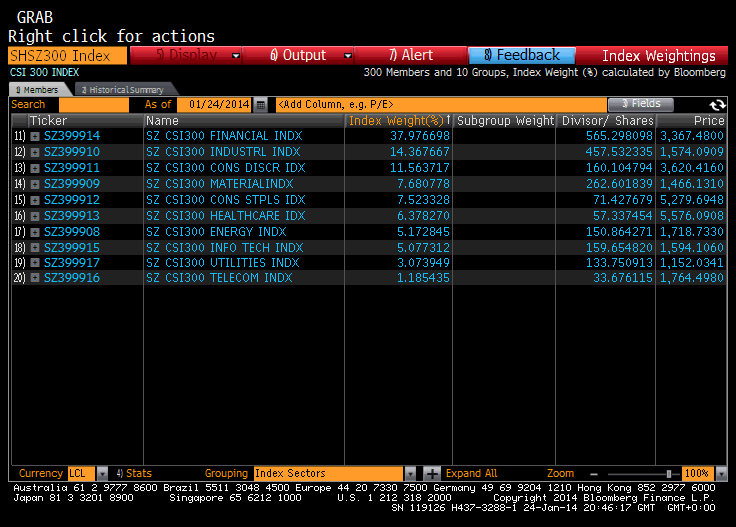Expand the SZ399913 healthcare index row

35,215
